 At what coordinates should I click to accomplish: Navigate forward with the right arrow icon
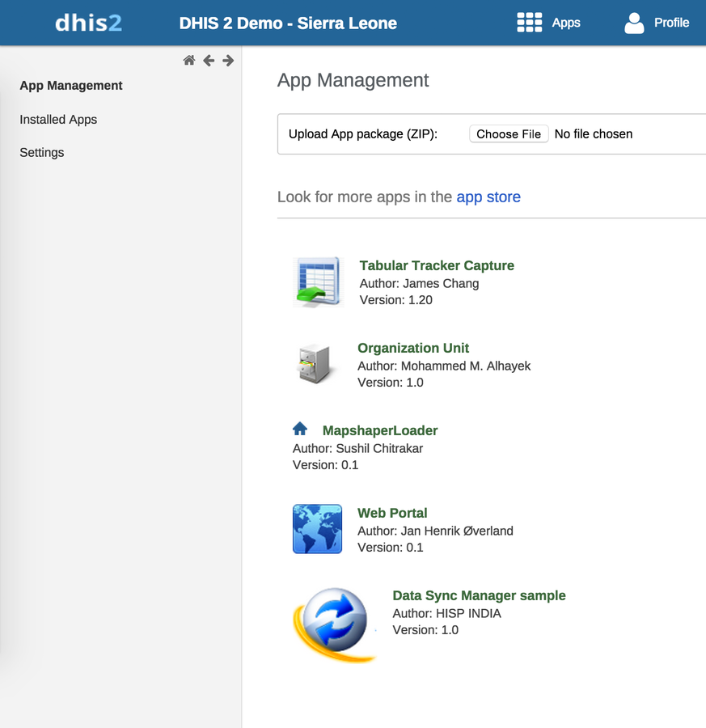(228, 61)
